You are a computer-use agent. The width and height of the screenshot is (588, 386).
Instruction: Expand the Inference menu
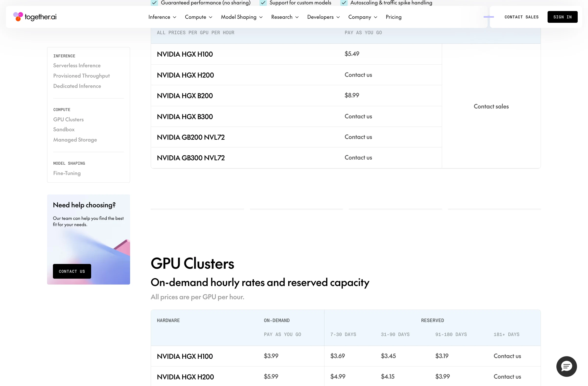pos(162,17)
